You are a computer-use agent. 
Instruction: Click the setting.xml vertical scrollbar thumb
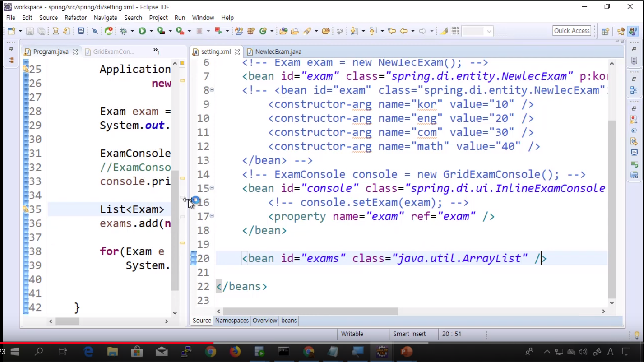point(612,209)
